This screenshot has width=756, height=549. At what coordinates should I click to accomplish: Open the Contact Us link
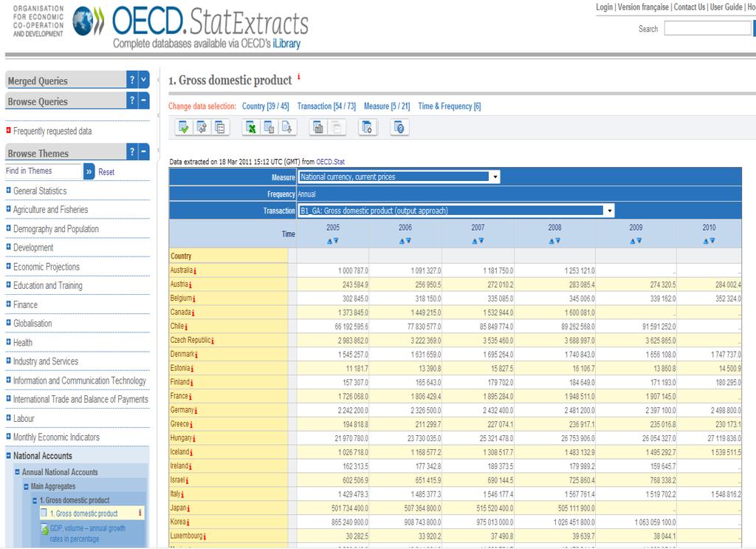[x=690, y=7]
